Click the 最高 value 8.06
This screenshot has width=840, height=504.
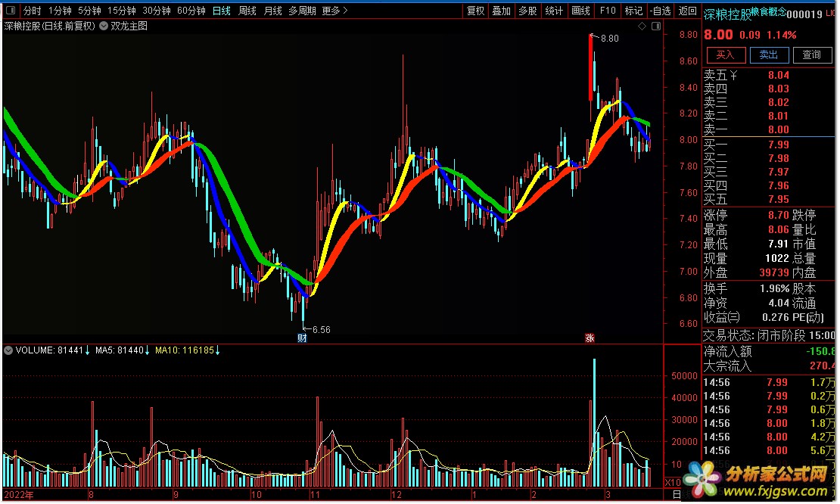(779, 230)
